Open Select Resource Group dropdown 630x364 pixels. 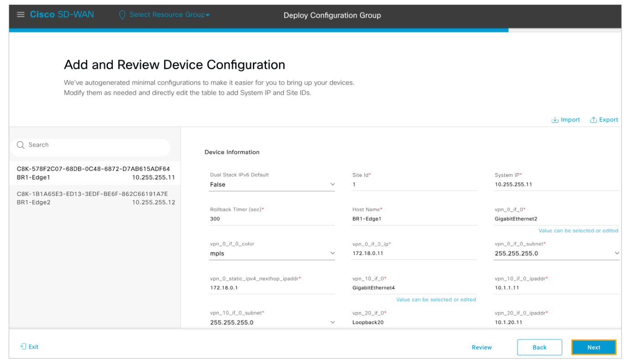169,15
